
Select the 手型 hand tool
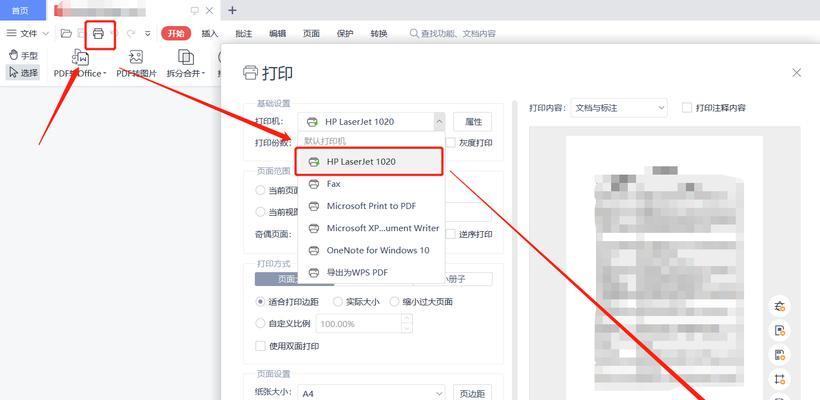coord(24,55)
